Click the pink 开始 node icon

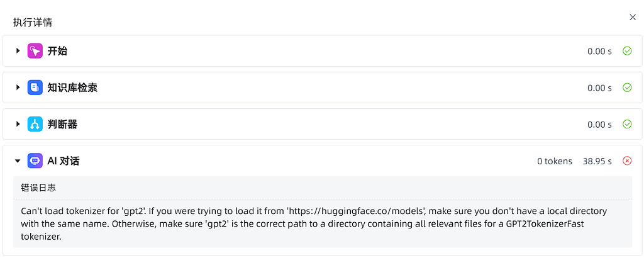click(x=35, y=51)
